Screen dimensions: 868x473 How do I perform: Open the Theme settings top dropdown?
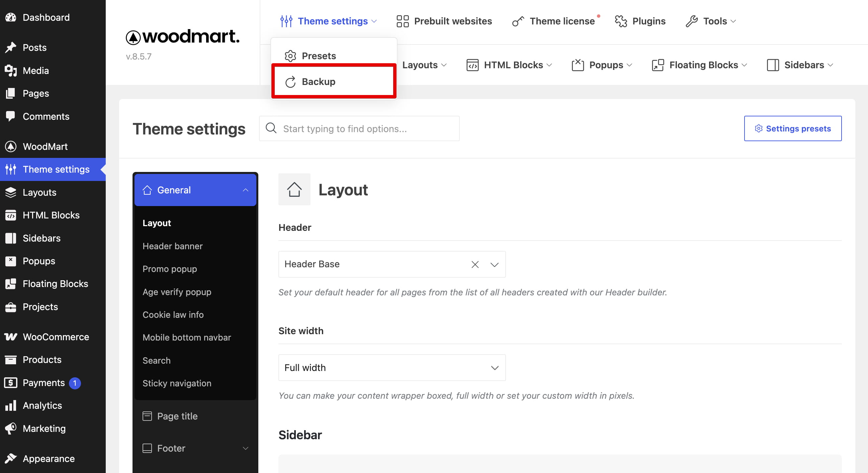coord(329,21)
